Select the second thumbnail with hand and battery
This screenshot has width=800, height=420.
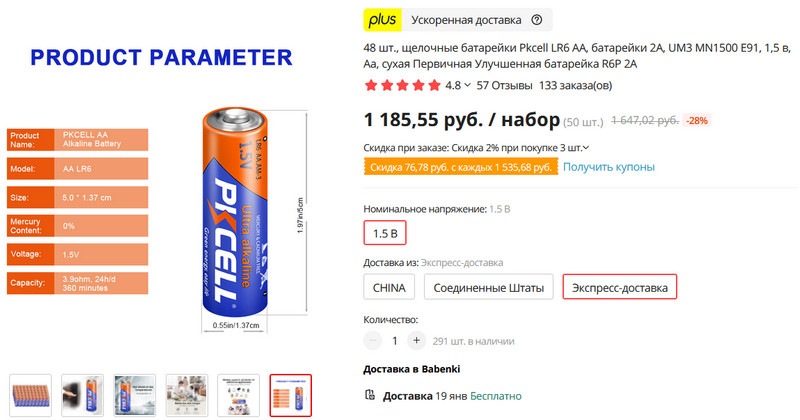coord(83,396)
